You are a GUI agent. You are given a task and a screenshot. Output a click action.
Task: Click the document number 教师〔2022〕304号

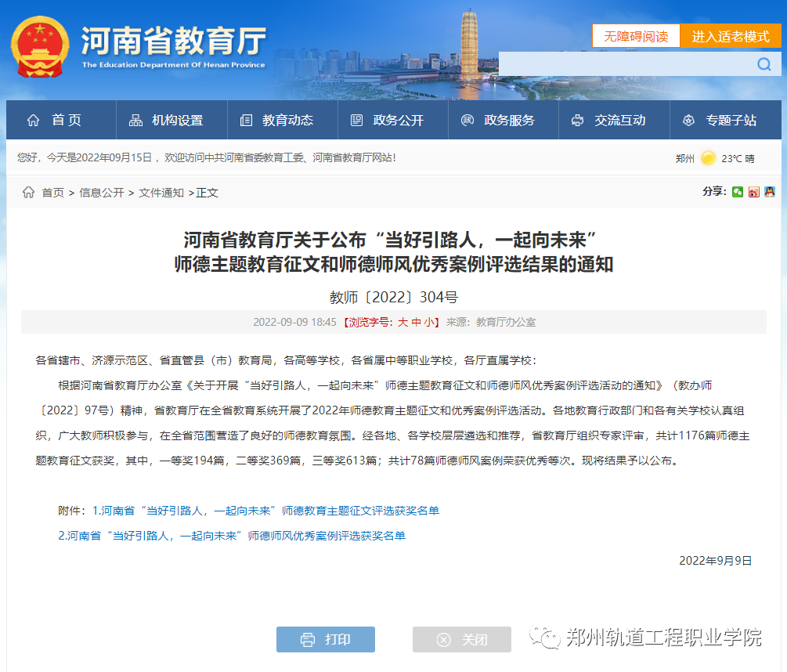pos(393,297)
